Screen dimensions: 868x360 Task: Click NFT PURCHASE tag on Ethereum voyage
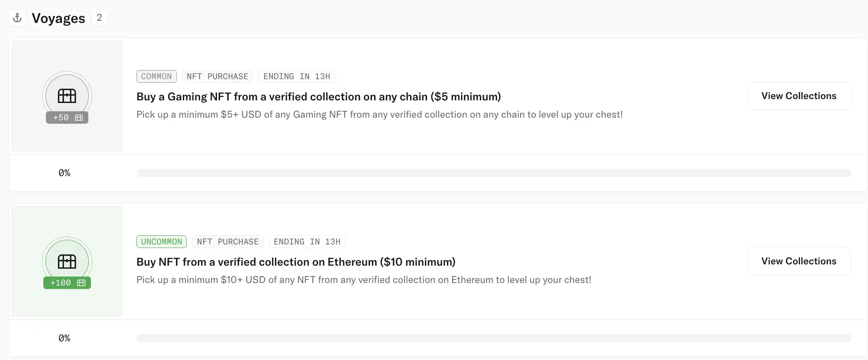(228, 242)
